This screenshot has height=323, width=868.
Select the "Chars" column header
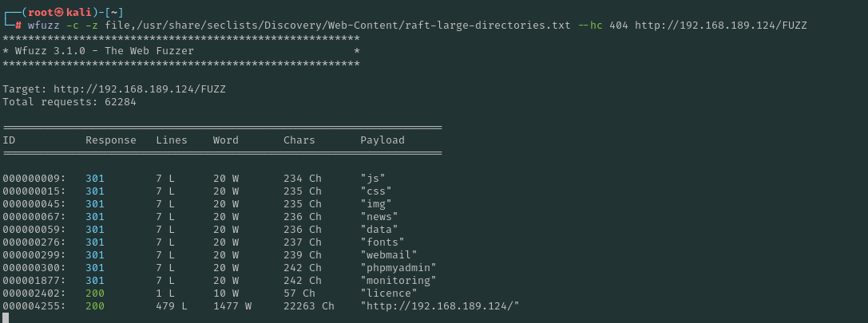point(299,140)
